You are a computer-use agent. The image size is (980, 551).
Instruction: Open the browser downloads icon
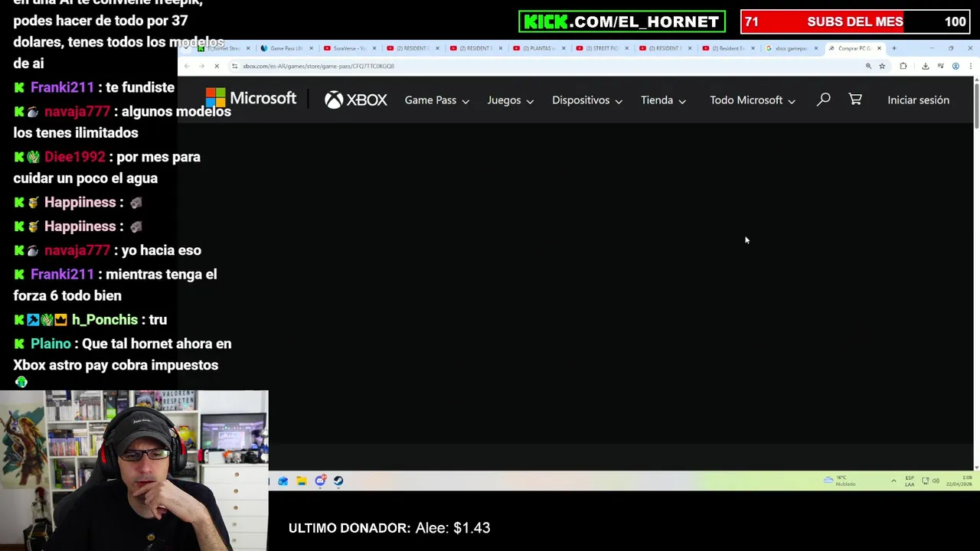925,66
